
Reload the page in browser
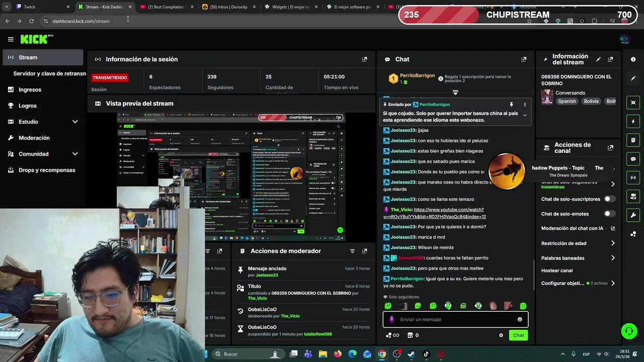tap(31, 21)
